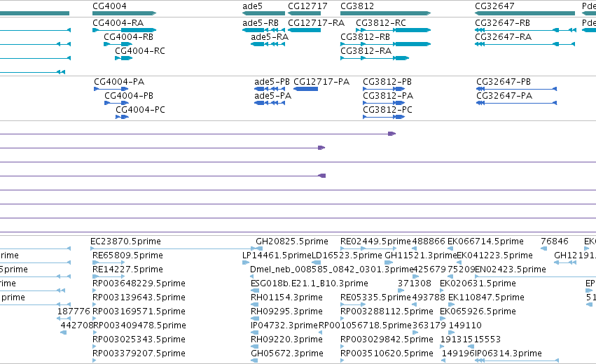
Task: Click the RP003510620.5prime EST label
Action: pyautogui.click(x=387, y=353)
